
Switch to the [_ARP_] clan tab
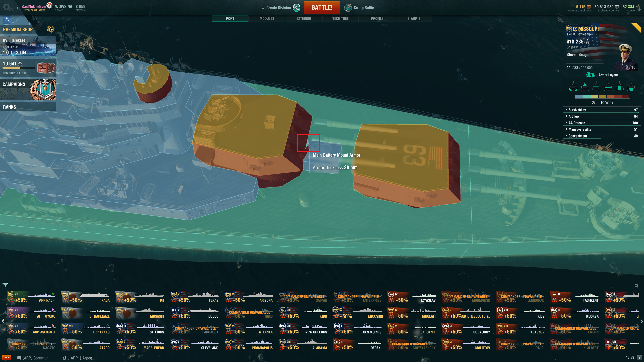point(414,19)
